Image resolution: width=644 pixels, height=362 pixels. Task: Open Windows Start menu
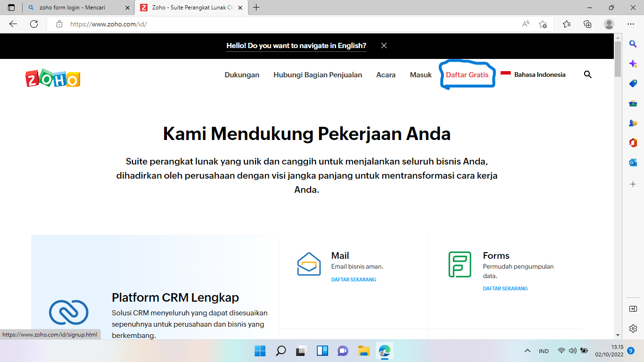click(260, 351)
